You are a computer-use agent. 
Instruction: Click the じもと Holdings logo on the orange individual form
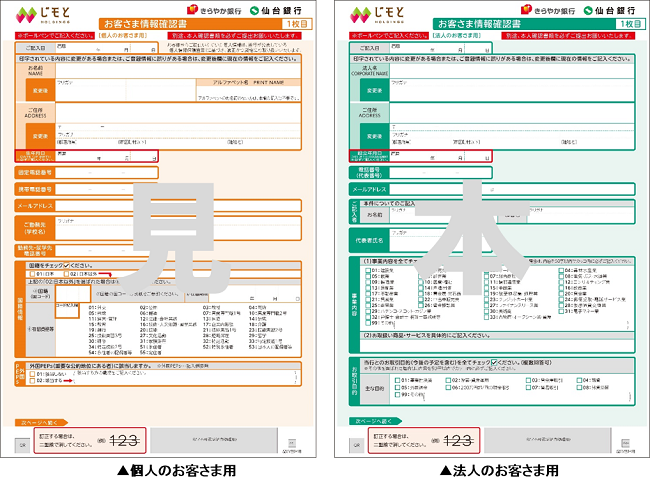click(x=44, y=15)
